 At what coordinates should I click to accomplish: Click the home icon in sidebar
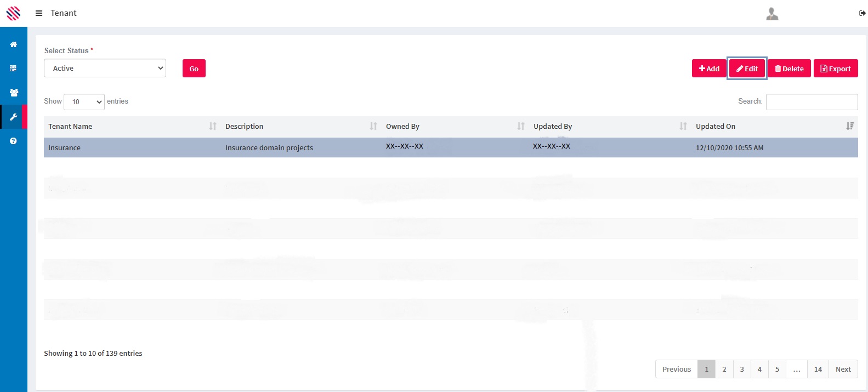point(13,44)
